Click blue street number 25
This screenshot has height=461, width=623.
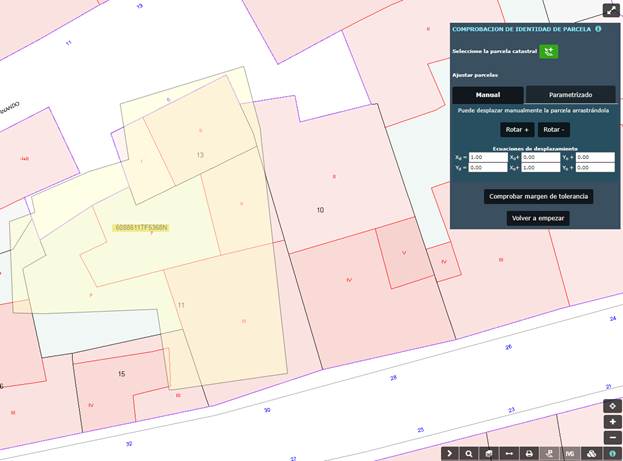click(x=421, y=430)
